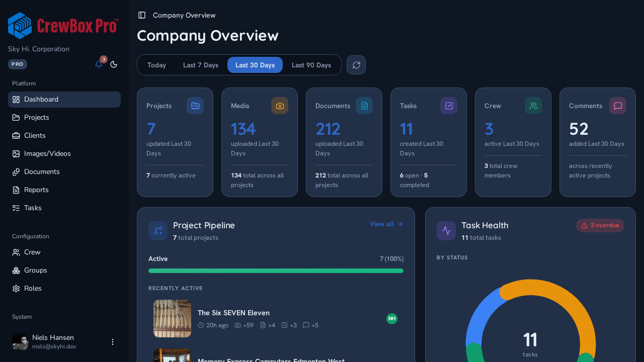Image resolution: width=644 pixels, height=362 pixels.
Task: Toggle the sidebar panel icon
Action: [x=142, y=15]
